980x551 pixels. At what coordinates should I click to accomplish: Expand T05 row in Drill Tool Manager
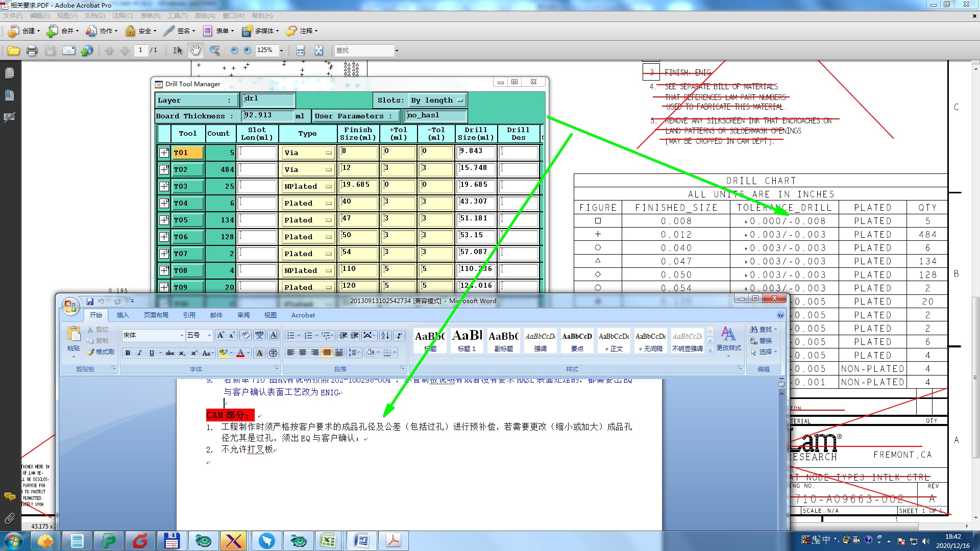[164, 220]
